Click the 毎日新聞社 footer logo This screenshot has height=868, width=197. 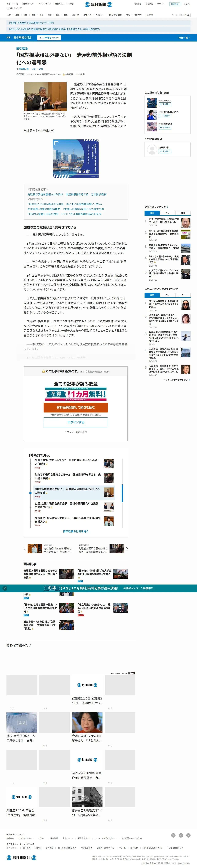[x=21, y=857]
